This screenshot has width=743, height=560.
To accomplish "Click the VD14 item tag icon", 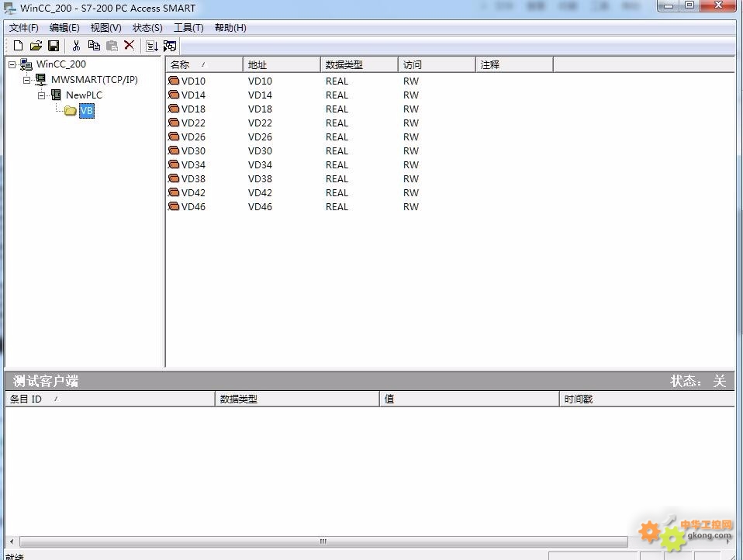I will tap(174, 95).
